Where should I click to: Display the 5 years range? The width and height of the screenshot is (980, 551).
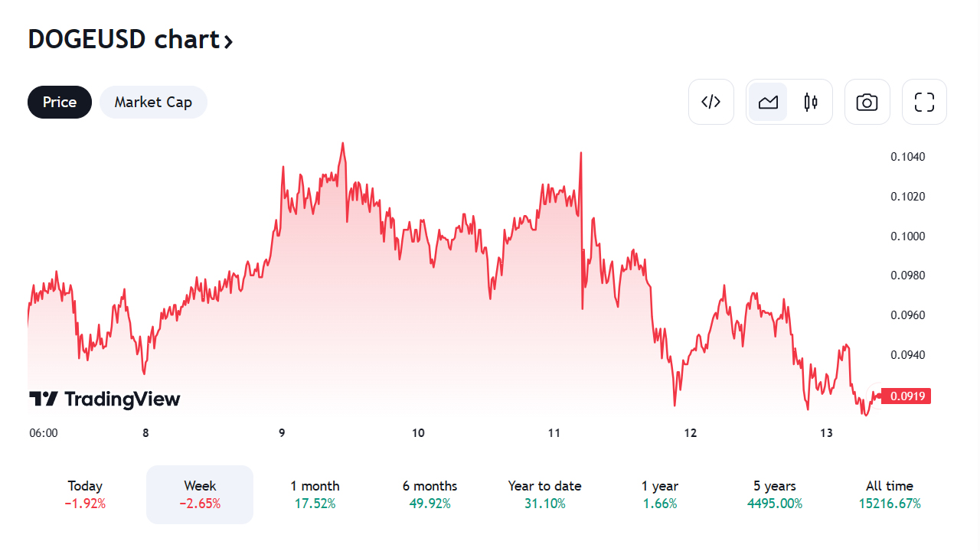774,494
